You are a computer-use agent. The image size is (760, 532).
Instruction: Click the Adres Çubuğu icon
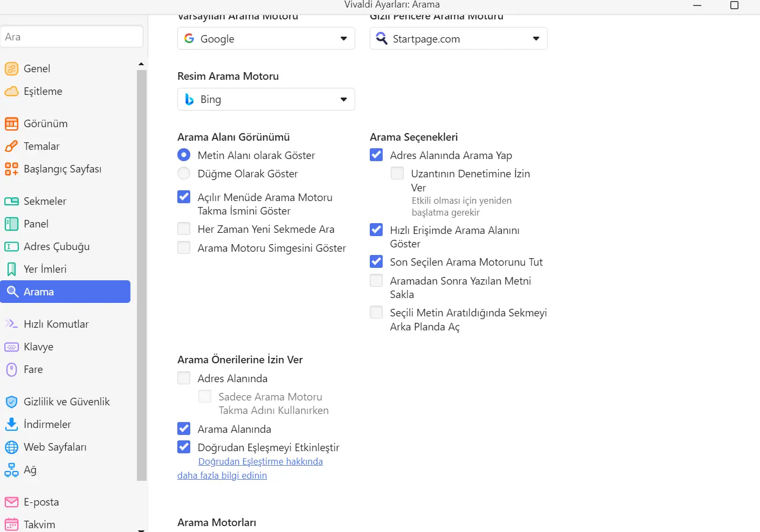point(11,247)
